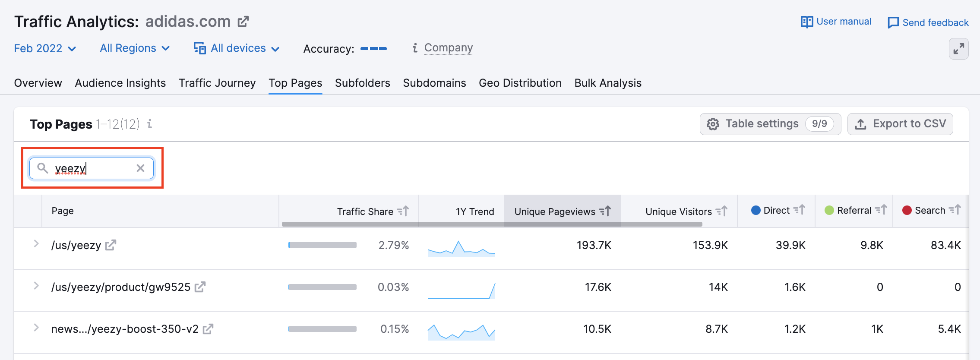Click the gw9525 1Y trend chart
This screenshot has height=360, width=980.
[462, 291]
